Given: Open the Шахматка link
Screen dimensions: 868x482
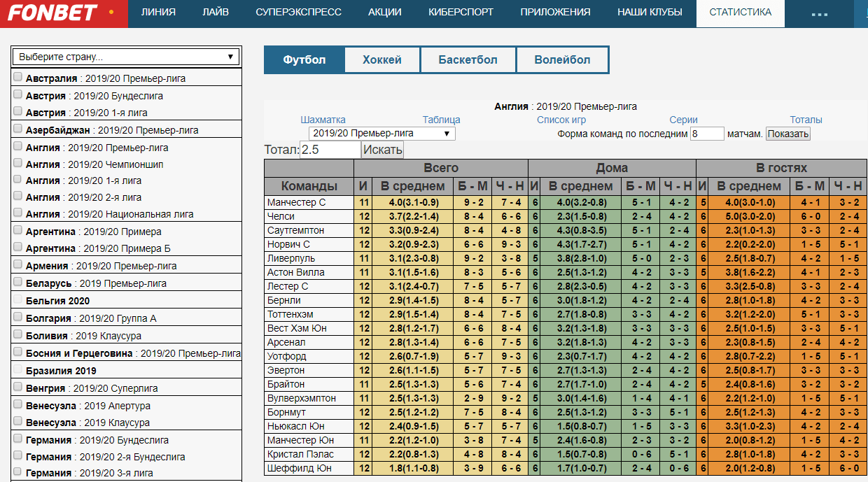Looking at the screenshot, I should coord(323,120).
